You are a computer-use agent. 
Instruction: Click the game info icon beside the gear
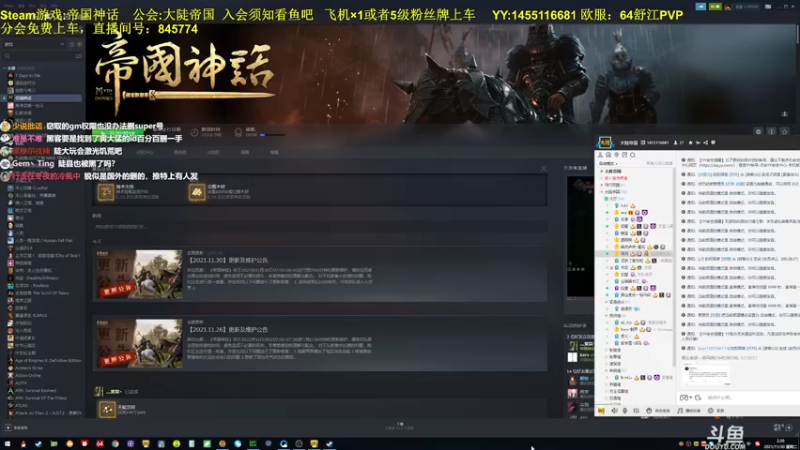(x=771, y=132)
